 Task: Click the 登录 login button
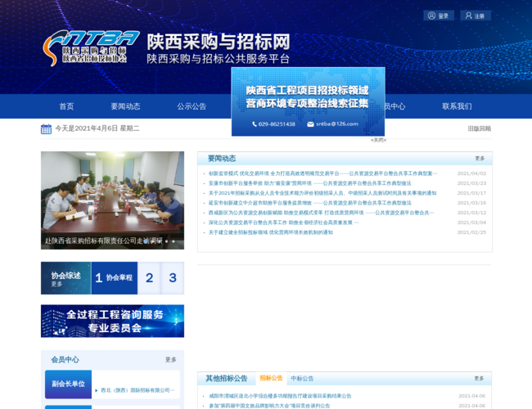coord(439,16)
